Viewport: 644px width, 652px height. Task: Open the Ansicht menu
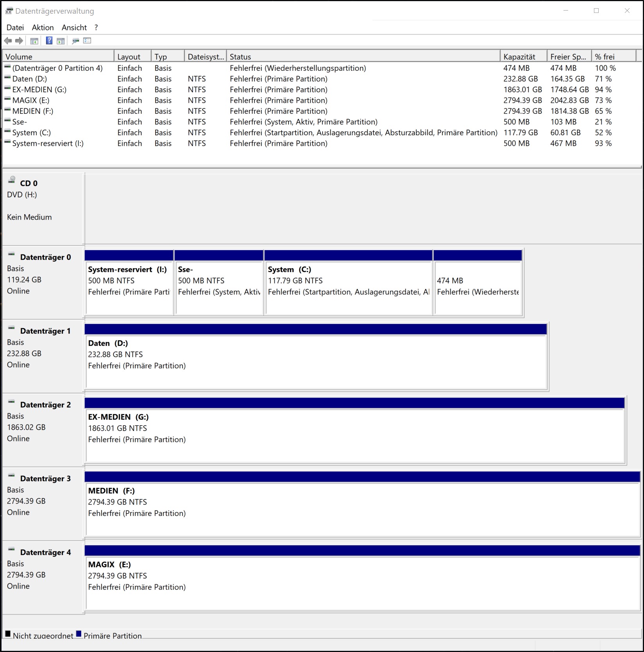[74, 27]
